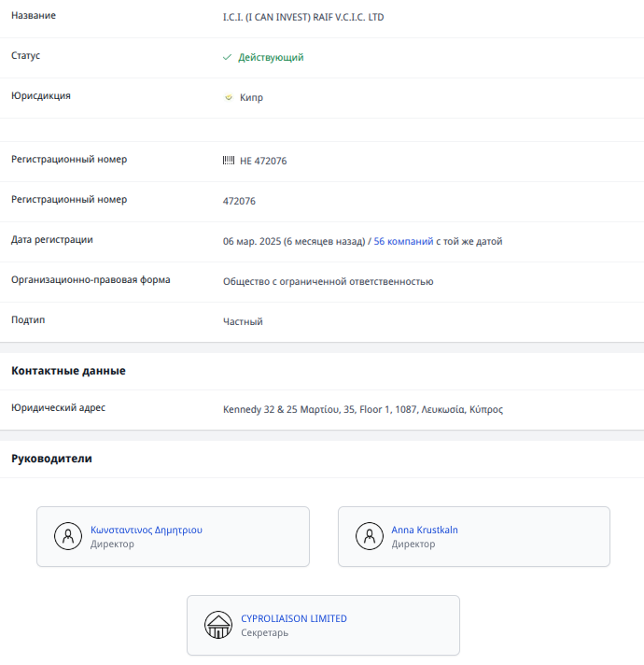Open the CYPROLIAISON LIMITED secretary link
The image size is (644, 665).
tap(293, 618)
